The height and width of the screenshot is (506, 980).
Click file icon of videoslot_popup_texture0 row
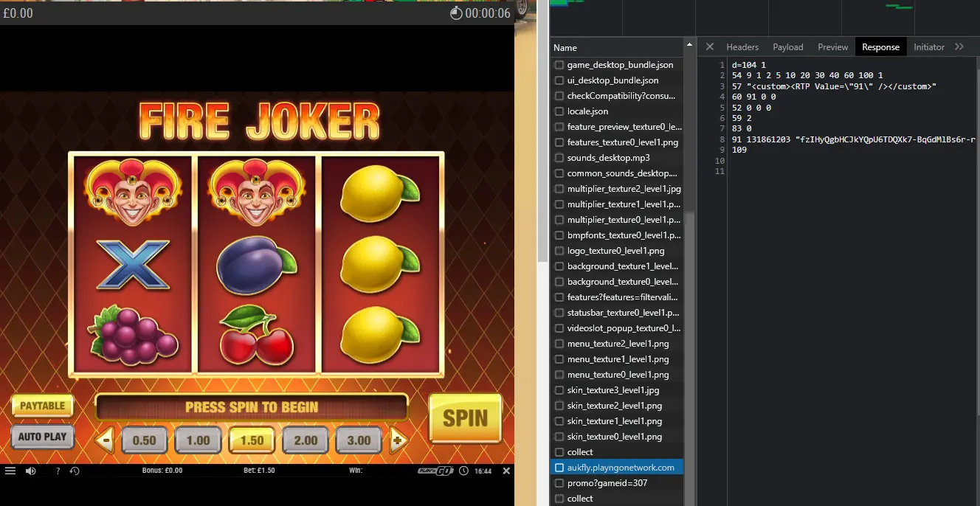(559, 328)
